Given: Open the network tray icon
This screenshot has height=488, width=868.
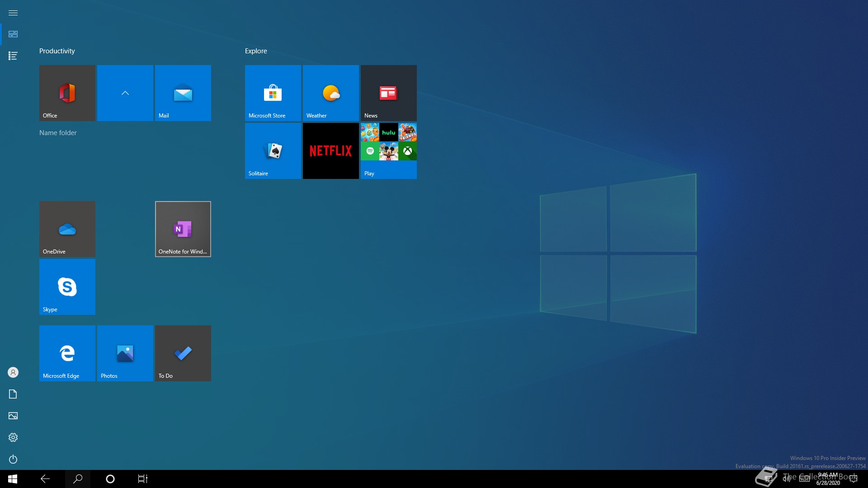Looking at the screenshot, I should point(768,479).
